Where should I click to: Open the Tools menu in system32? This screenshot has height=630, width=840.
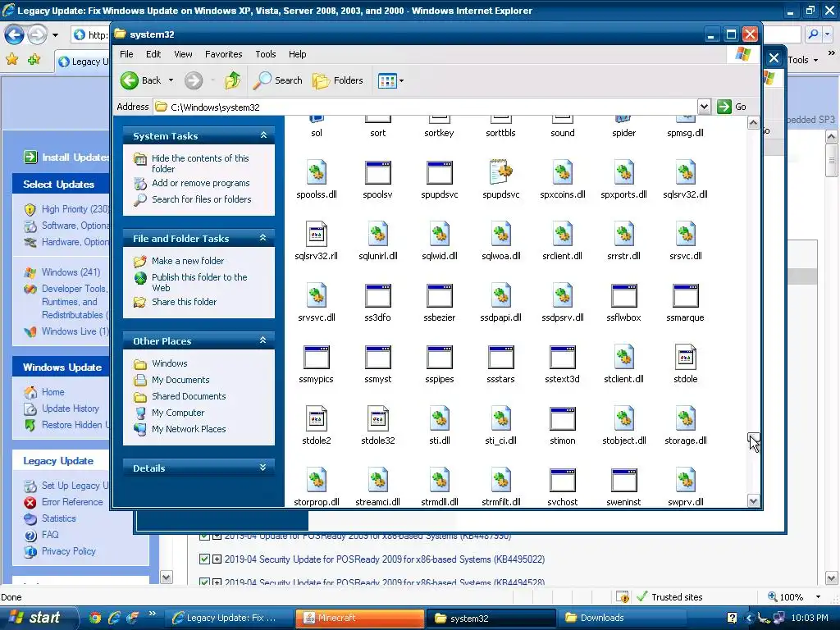pos(265,54)
